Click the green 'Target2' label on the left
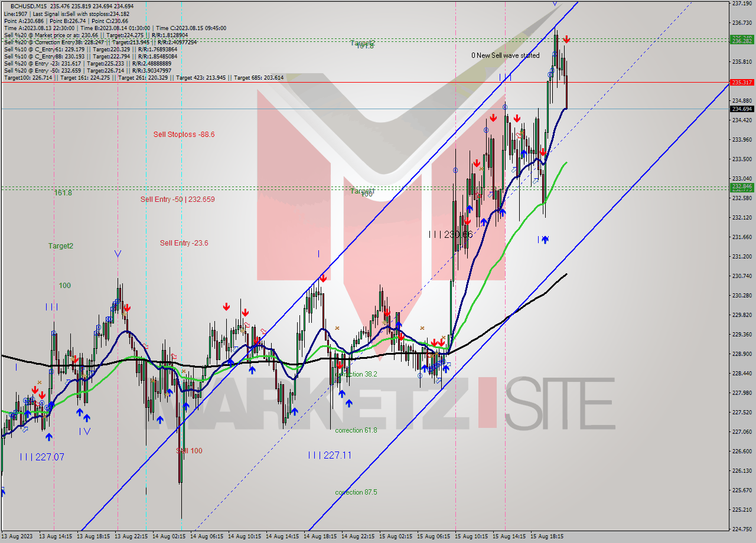Viewport: 756px width, 543px height. click(x=61, y=246)
